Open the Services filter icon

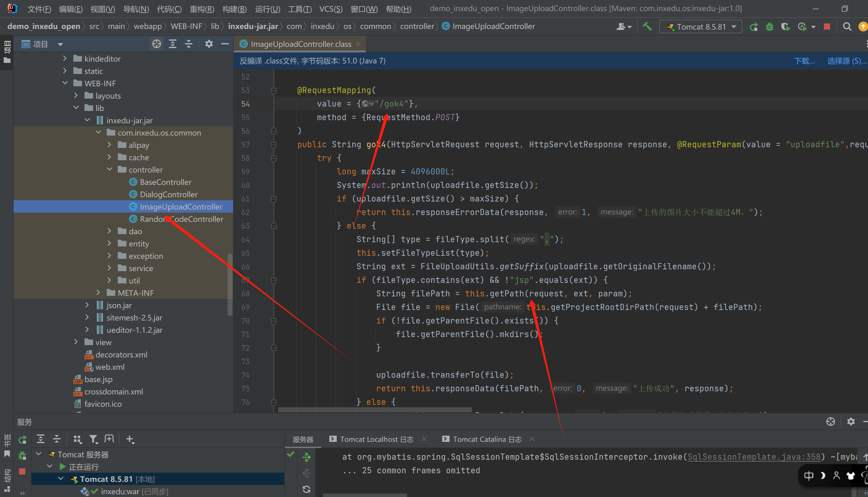[93, 439]
